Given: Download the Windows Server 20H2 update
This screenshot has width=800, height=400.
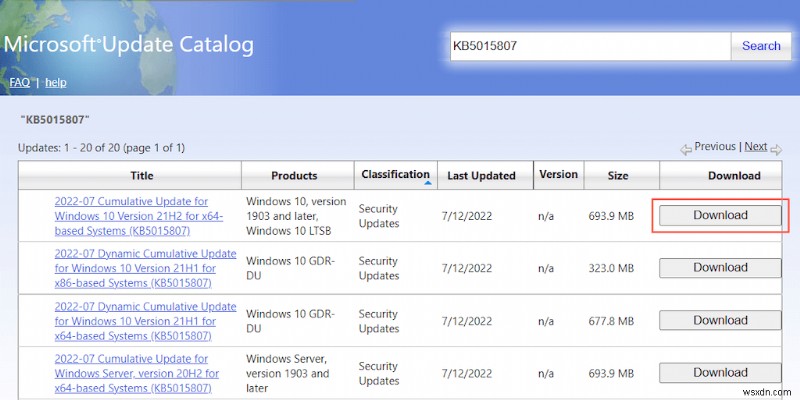Looking at the screenshot, I should 720,373.
